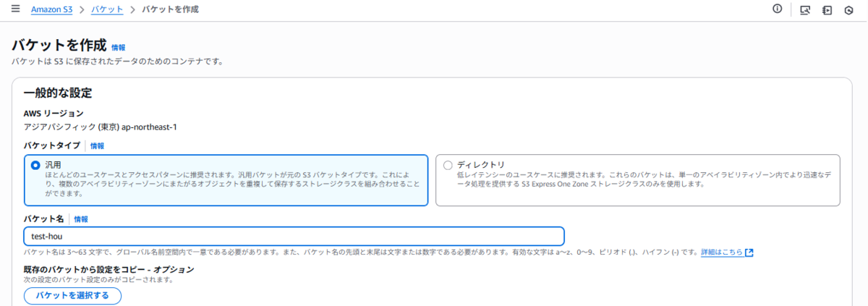Select the ディレクトリ bucket type radio button

(448, 165)
